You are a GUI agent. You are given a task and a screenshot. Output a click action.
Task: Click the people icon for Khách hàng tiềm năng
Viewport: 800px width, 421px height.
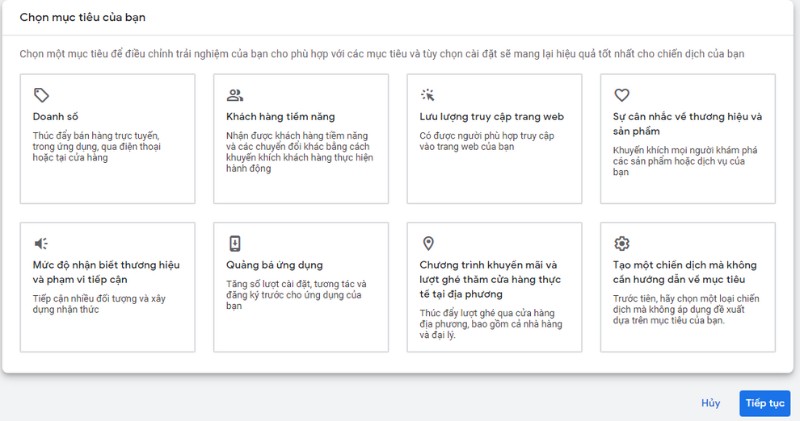(235, 95)
